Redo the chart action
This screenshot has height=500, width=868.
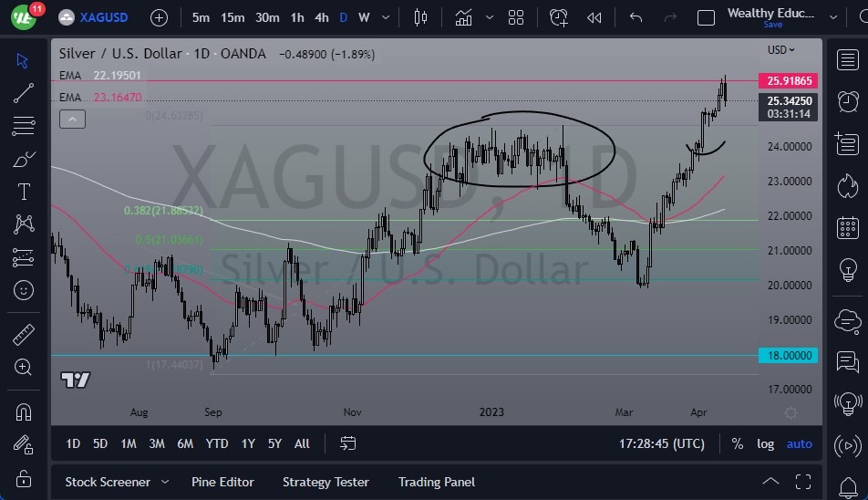670,17
